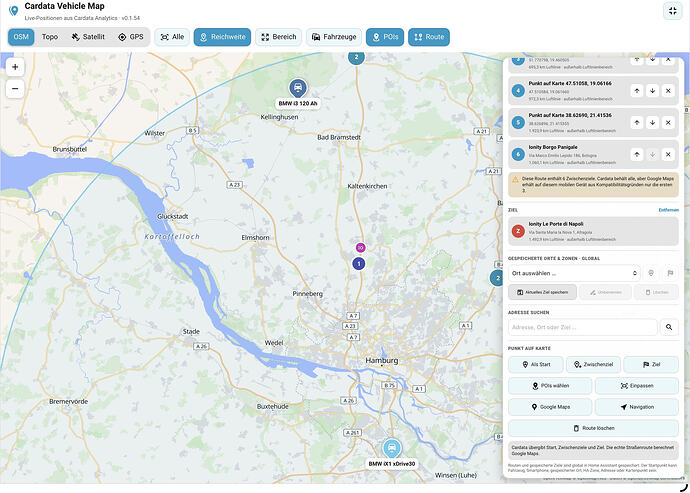Click the address search magnifier button

tap(669, 327)
